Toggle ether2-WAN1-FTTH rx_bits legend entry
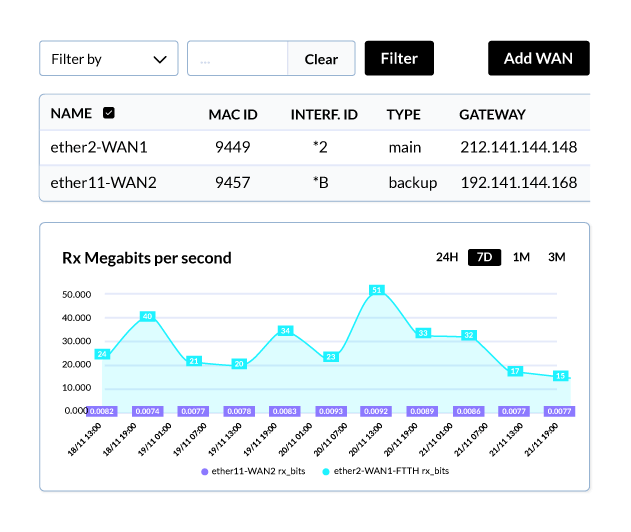631x532 pixels. click(386, 471)
